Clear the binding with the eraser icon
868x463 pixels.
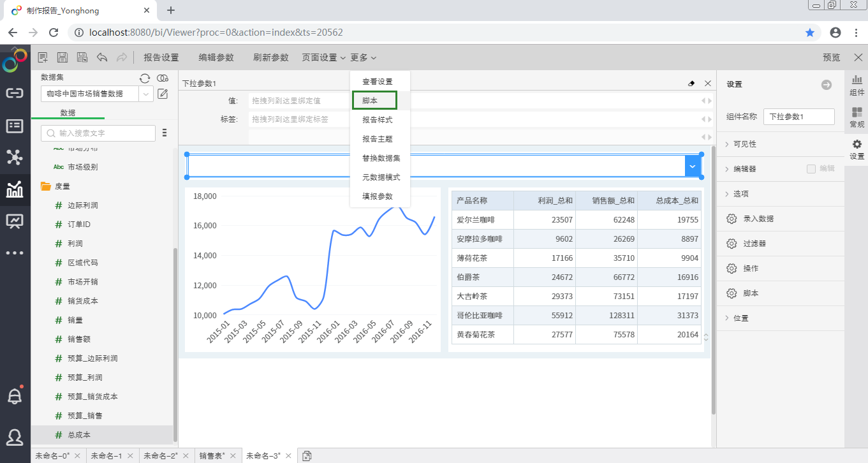click(x=691, y=84)
